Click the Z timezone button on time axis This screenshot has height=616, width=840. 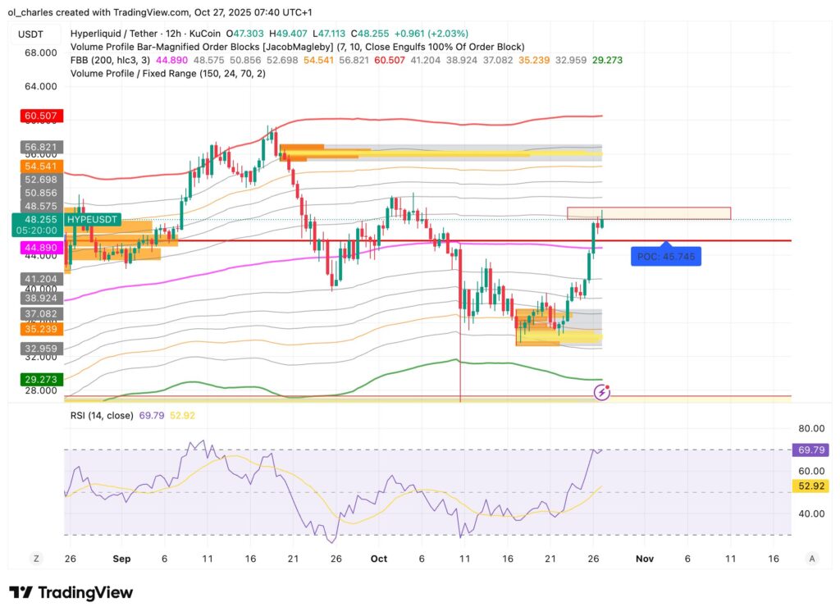[36, 558]
